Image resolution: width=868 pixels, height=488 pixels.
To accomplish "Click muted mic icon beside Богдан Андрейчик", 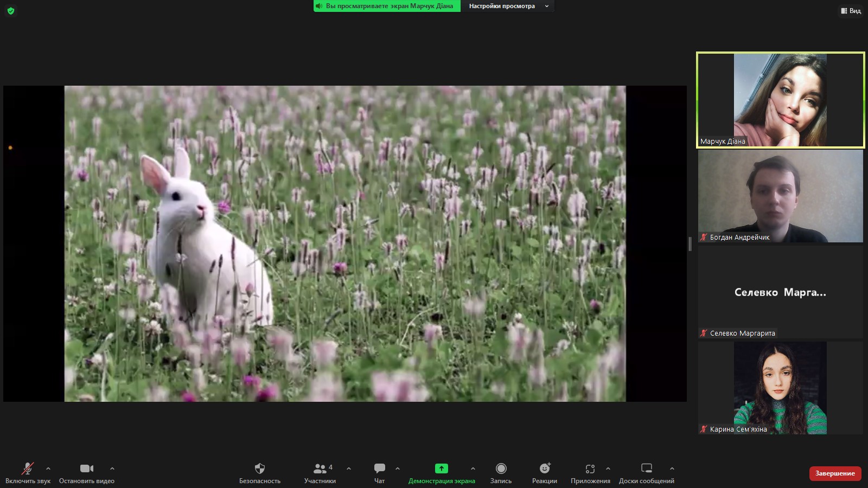I will tap(704, 237).
